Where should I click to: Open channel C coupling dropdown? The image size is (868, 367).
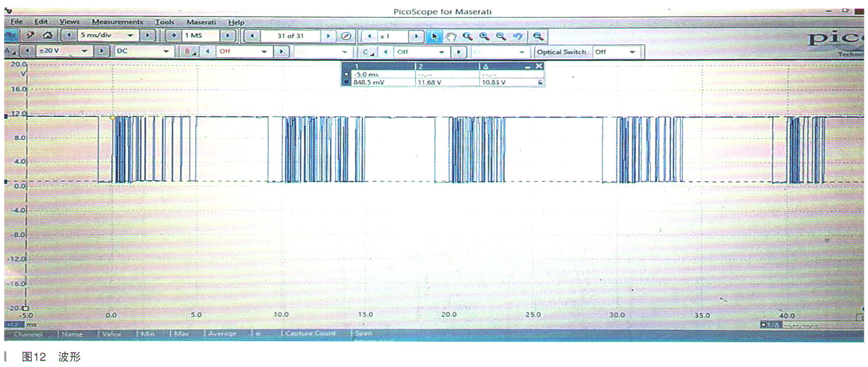tap(521, 52)
